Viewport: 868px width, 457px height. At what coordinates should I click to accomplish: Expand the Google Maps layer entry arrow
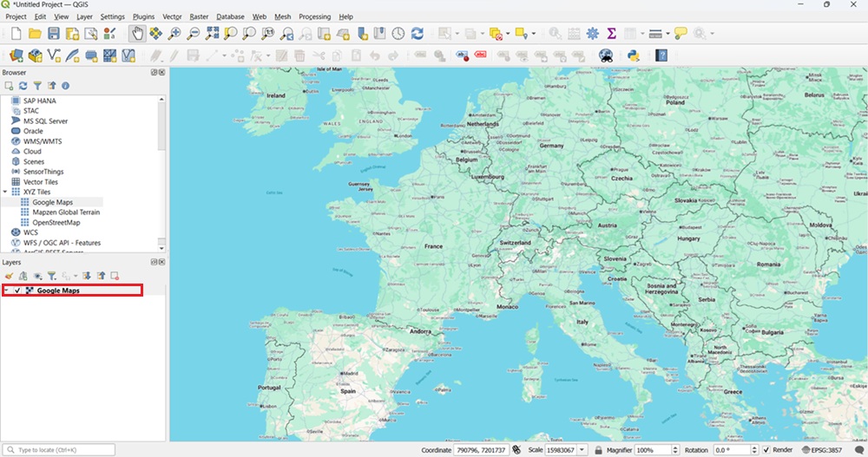click(x=7, y=291)
